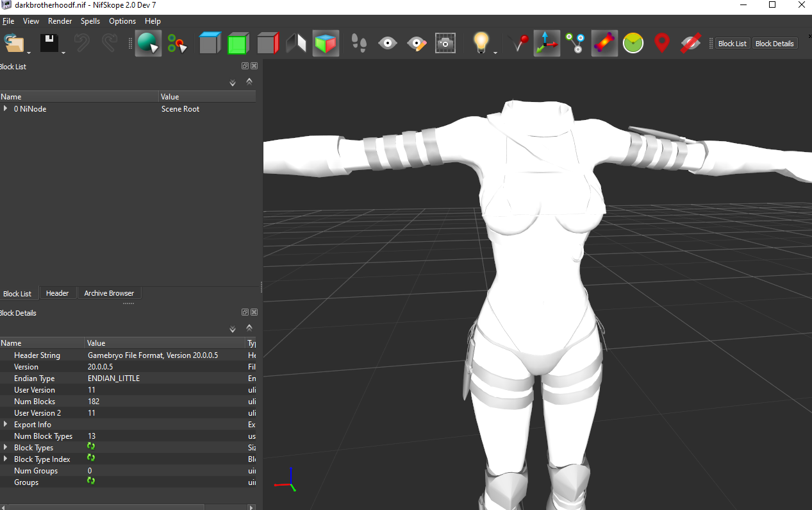Select the Select Vertices tool
Image resolution: width=812 pixels, height=510 pixels.
click(x=177, y=44)
